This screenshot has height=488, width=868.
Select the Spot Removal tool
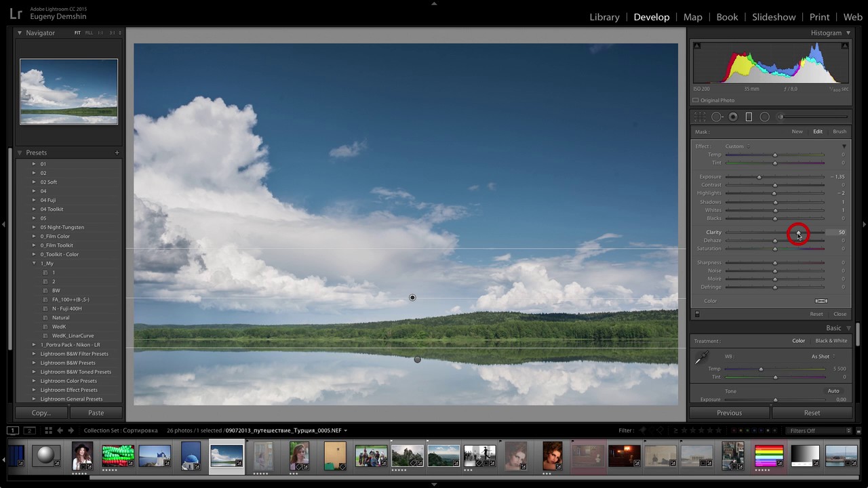[x=716, y=117]
